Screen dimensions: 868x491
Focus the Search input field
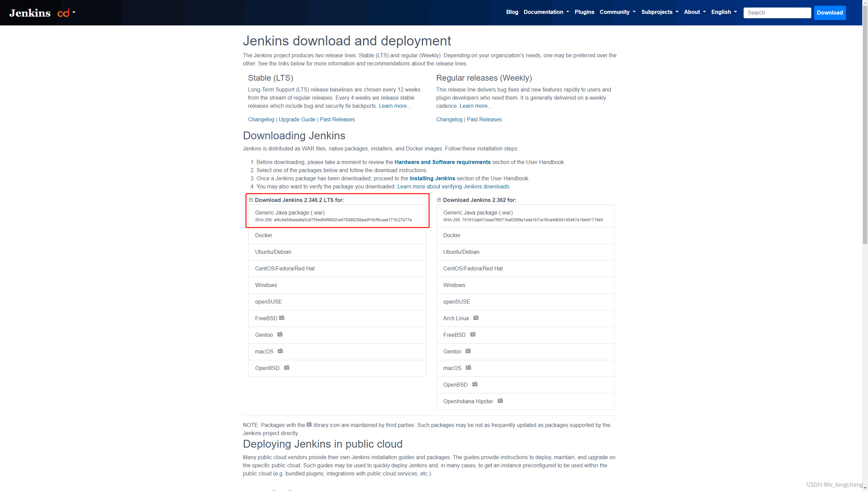777,13
